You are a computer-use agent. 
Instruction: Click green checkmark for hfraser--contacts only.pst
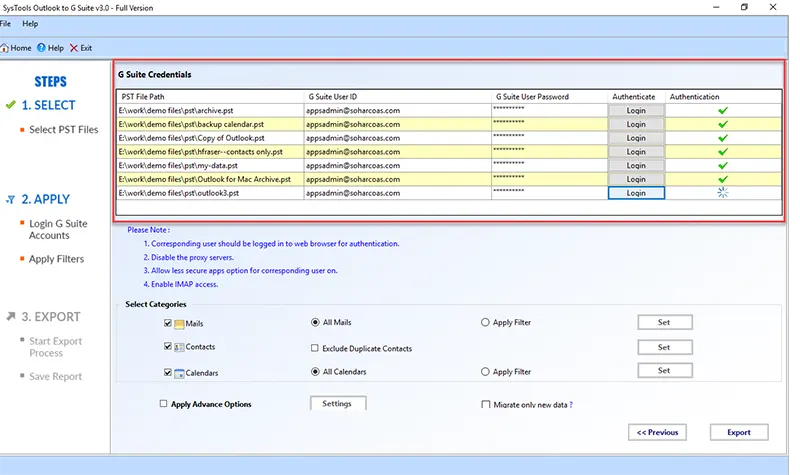pyautogui.click(x=722, y=152)
